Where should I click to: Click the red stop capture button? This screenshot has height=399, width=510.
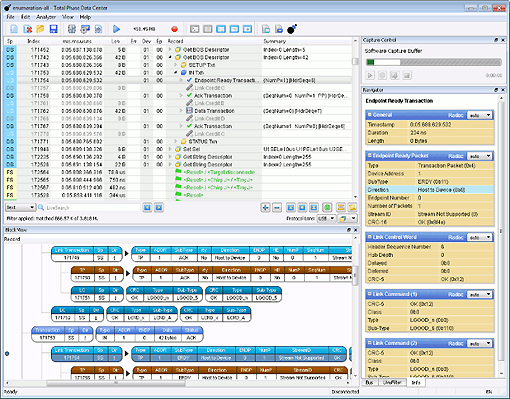point(174,29)
